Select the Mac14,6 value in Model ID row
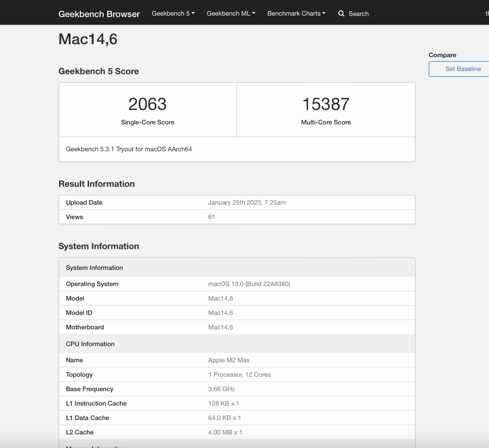This screenshot has height=448, width=489. click(x=221, y=313)
